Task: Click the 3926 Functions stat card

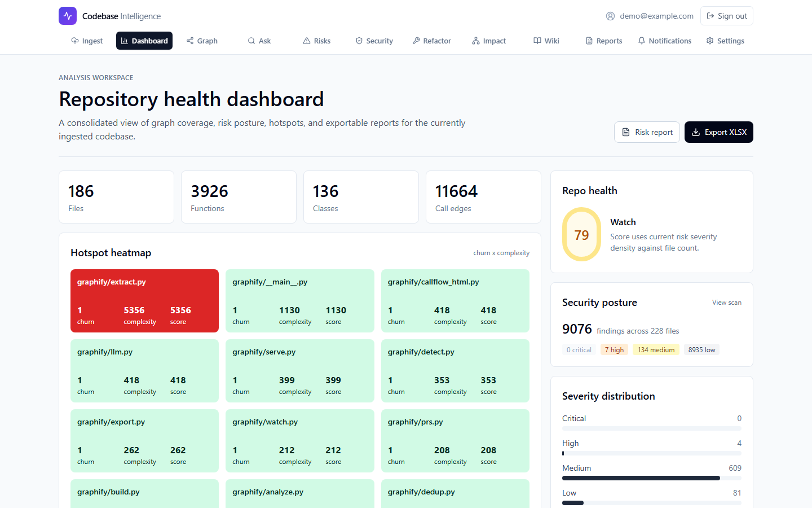Action: click(239, 197)
